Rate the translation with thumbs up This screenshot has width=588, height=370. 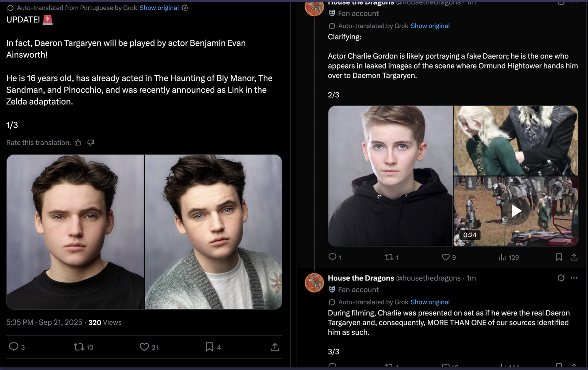click(x=78, y=143)
